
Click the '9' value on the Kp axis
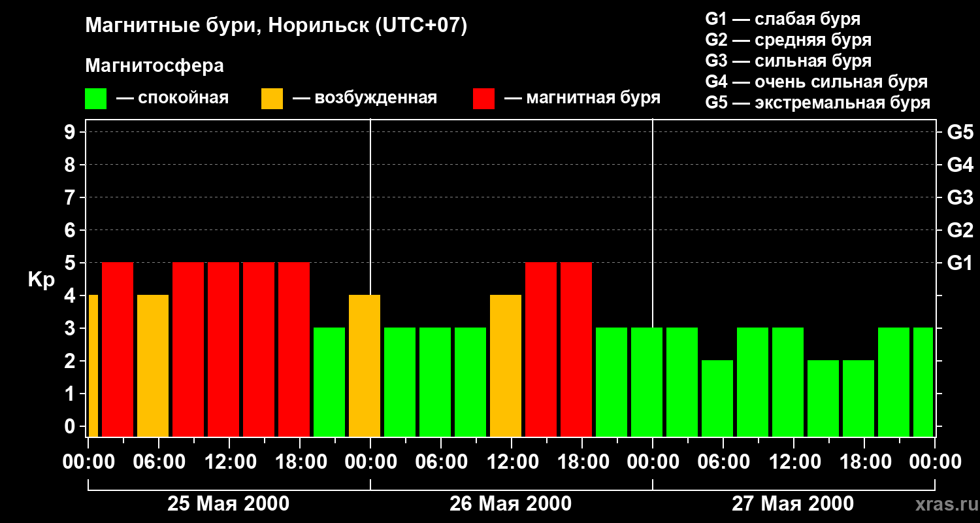click(71, 132)
